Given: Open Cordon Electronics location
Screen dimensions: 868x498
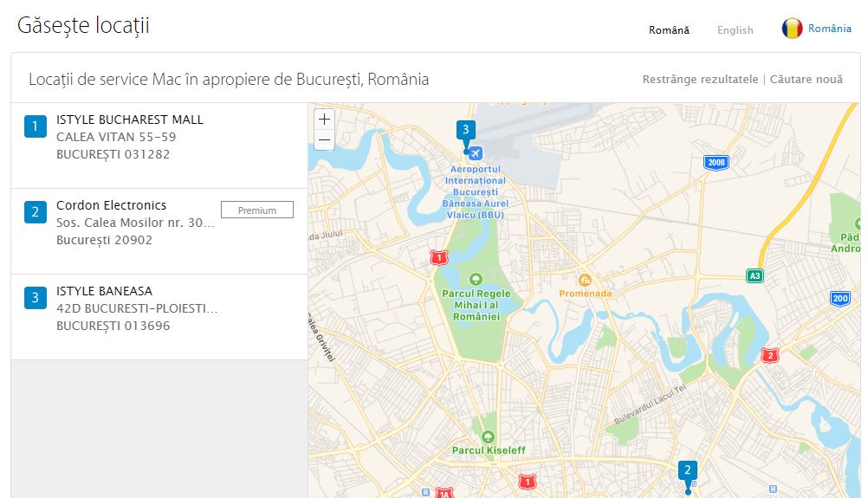Looking at the screenshot, I should click(x=111, y=205).
